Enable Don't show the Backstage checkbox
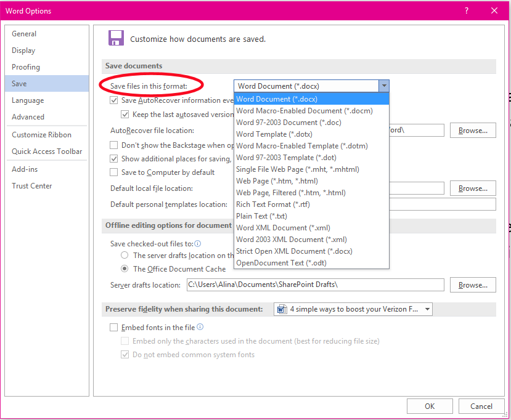This screenshot has height=420, width=511. (x=114, y=145)
